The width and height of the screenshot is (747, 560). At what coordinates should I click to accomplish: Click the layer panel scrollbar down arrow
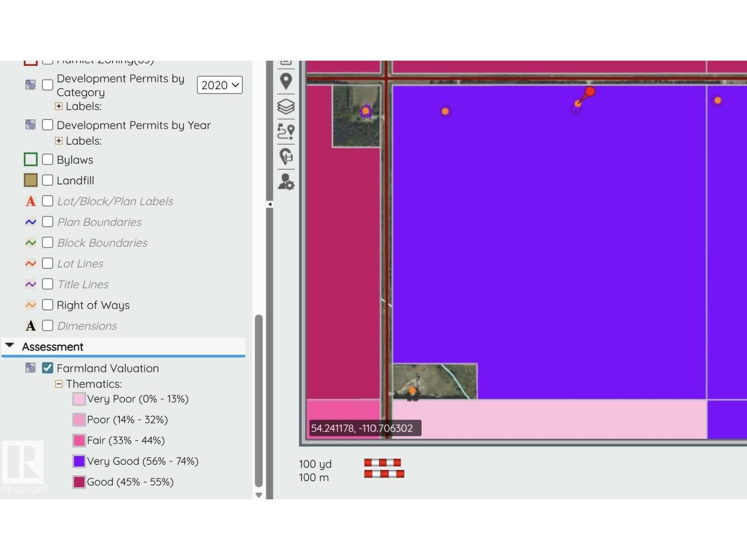tap(259, 495)
